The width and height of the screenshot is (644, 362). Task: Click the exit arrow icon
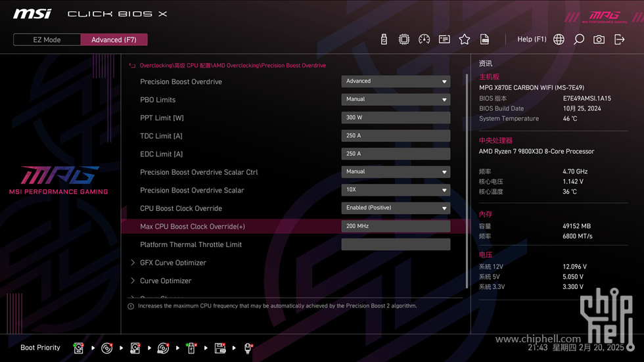click(619, 39)
